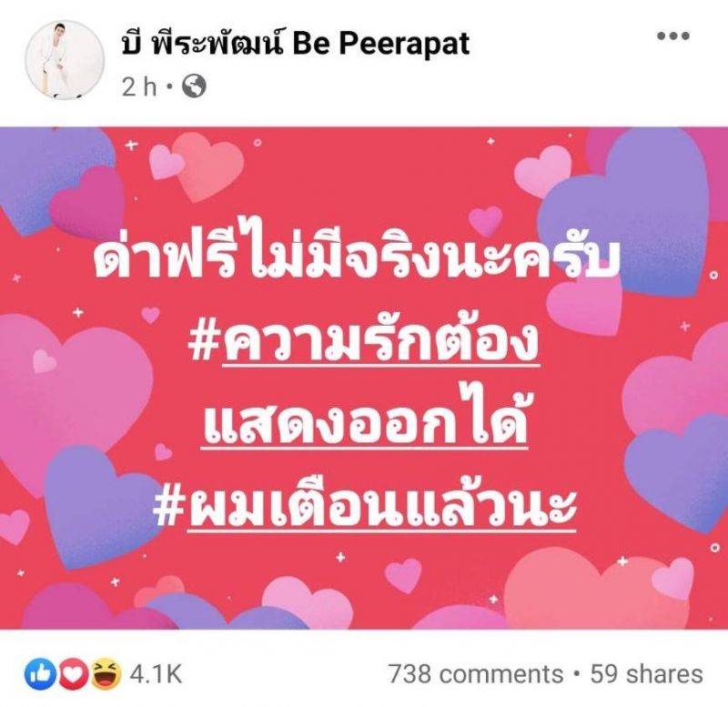Click the red Love reaction icon

[73, 674]
